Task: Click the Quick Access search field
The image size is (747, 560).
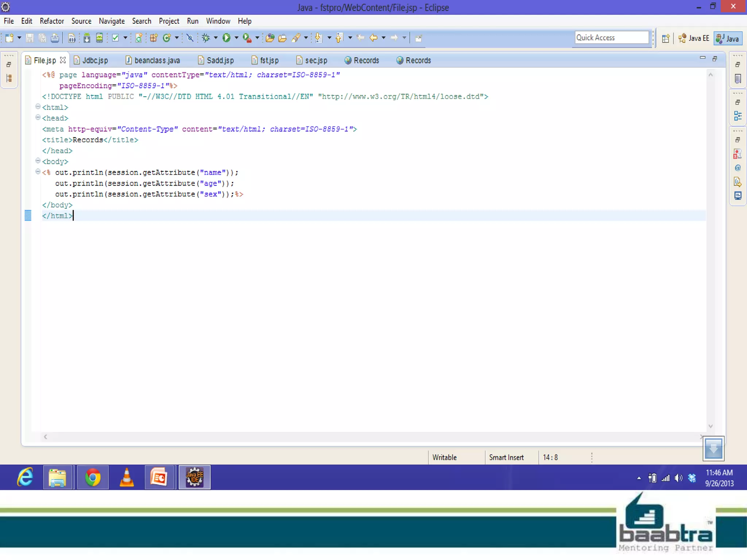Action: click(x=611, y=38)
